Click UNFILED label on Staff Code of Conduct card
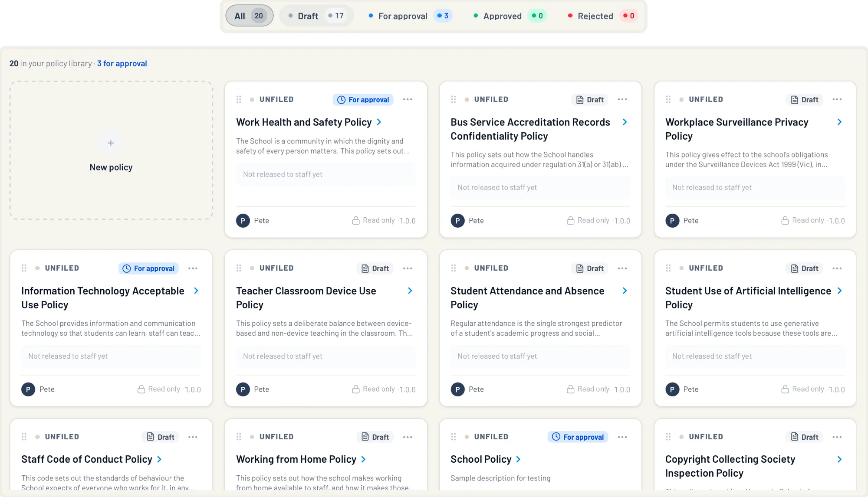868x497 pixels. pyautogui.click(x=62, y=437)
